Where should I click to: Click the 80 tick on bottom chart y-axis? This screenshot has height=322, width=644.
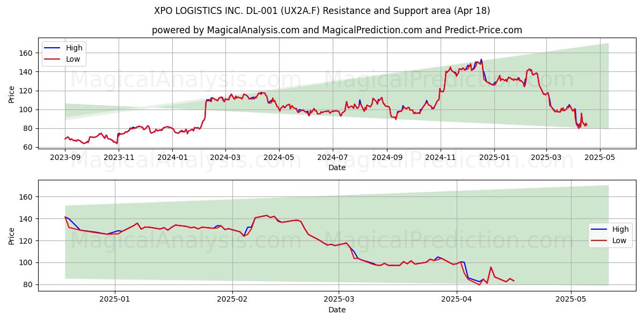[x=29, y=284]
